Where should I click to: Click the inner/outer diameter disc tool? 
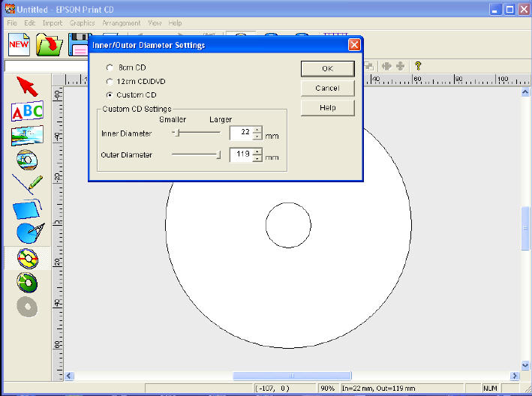28,259
